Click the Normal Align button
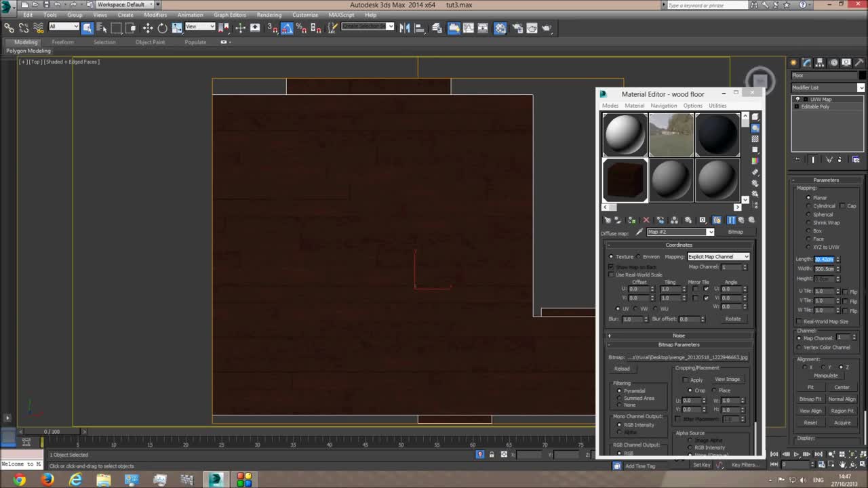This screenshot has height=488, width=868. pyautogui.click(x=842, y=399)
